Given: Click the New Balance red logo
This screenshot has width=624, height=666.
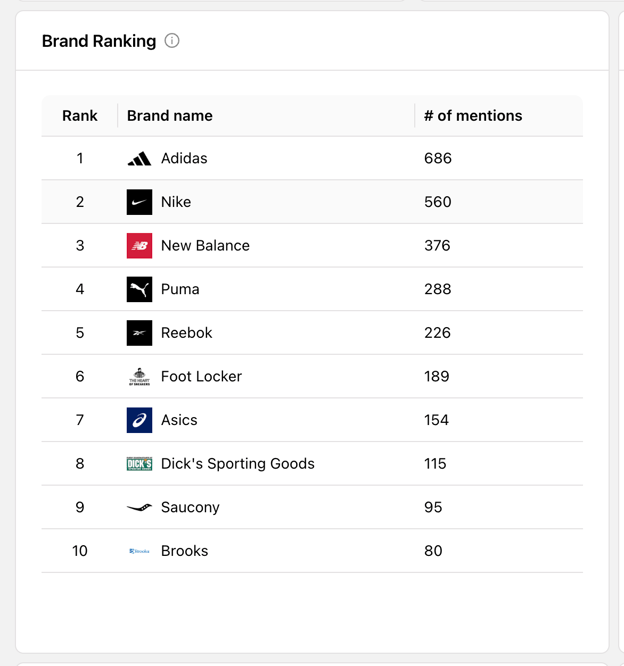Looking at the screenshot, I should 139,246.
